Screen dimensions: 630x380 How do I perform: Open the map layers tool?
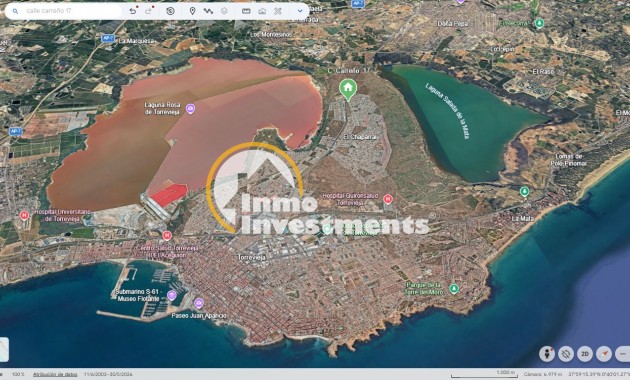(x=224, y=11)
